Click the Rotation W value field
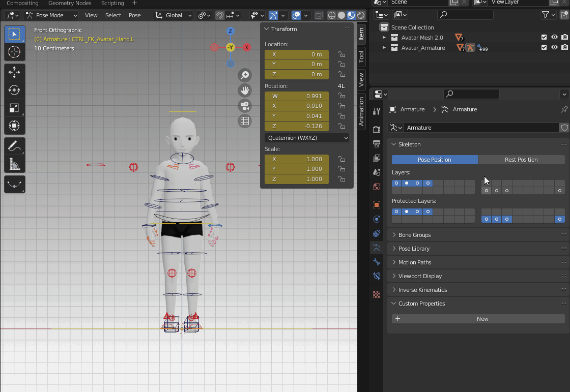 (296, 96)
